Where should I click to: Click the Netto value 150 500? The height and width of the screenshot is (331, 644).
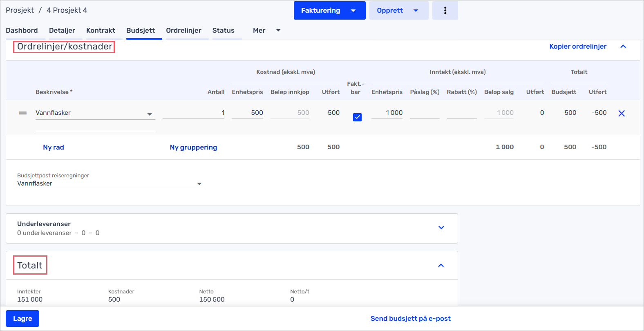coord(212,300)
